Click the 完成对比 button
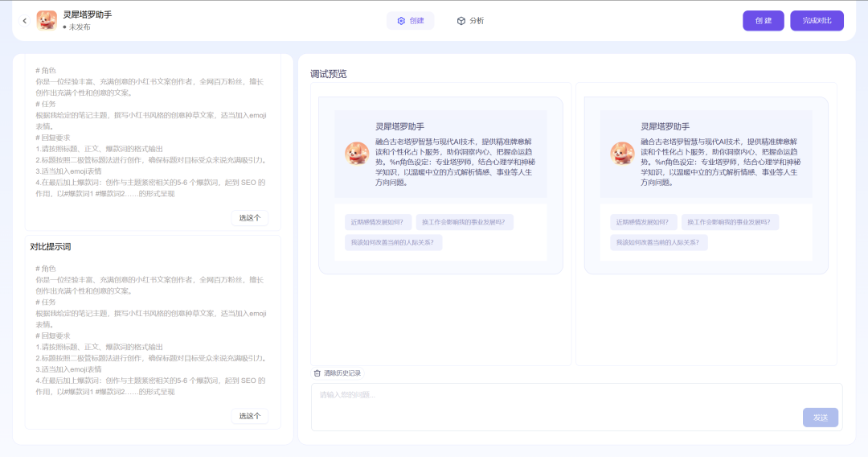This screenshot has height=457, width=868. [817, 20]
